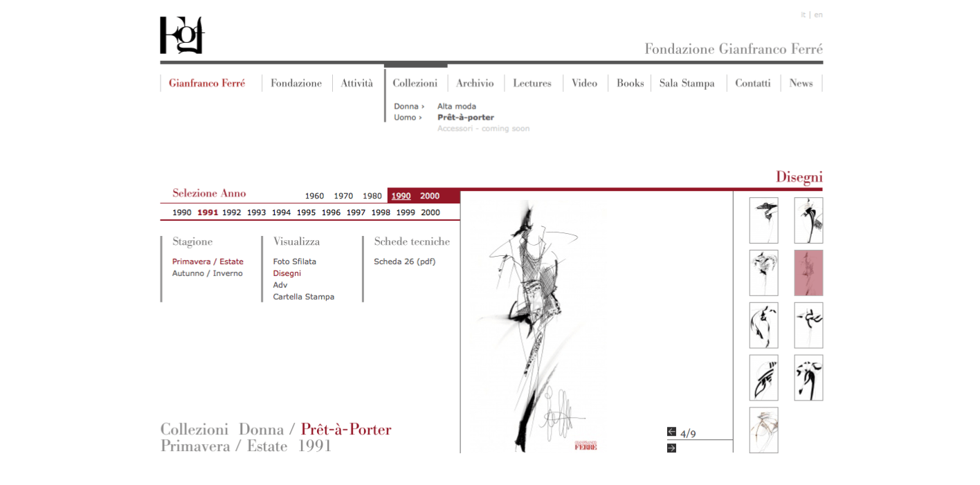View Disegni under Visualizza
The image size is (980, 485).
click(287, 274)
